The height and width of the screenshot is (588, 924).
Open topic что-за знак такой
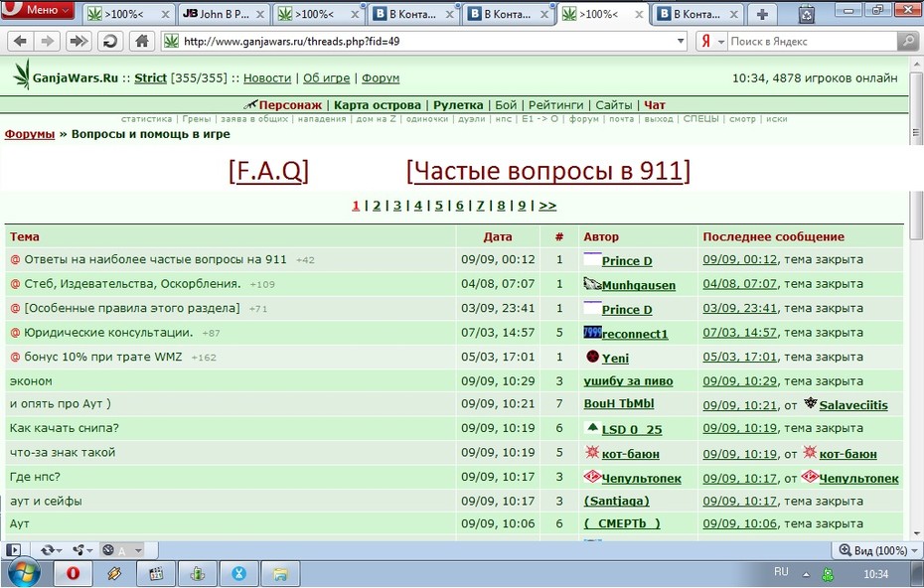(x=63, y=453)
